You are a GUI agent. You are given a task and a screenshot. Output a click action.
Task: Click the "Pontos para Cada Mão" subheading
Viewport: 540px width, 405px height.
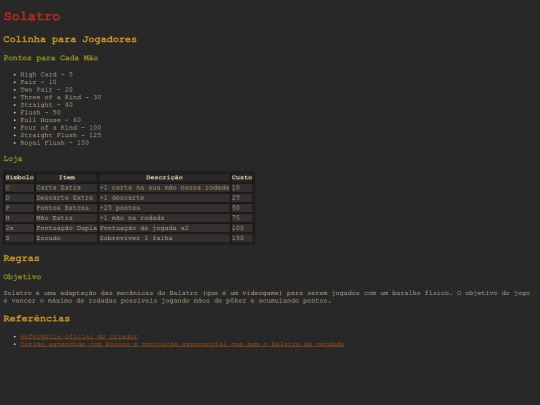tap(51, 58)
